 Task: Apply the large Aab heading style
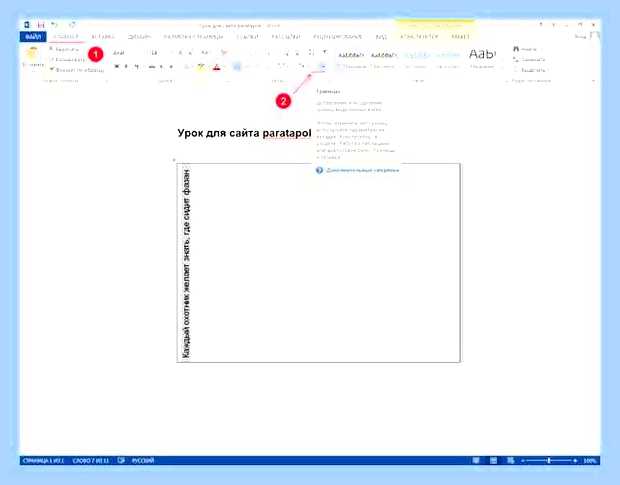click(x=482, y=58)
